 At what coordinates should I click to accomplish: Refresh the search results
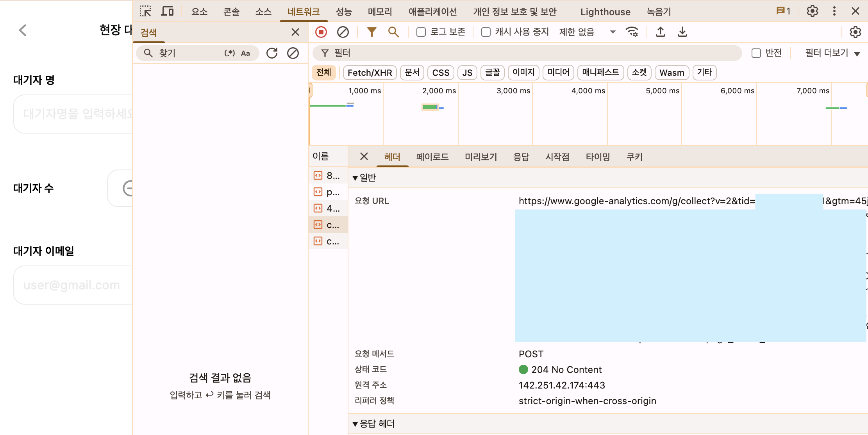click(272, 53)
